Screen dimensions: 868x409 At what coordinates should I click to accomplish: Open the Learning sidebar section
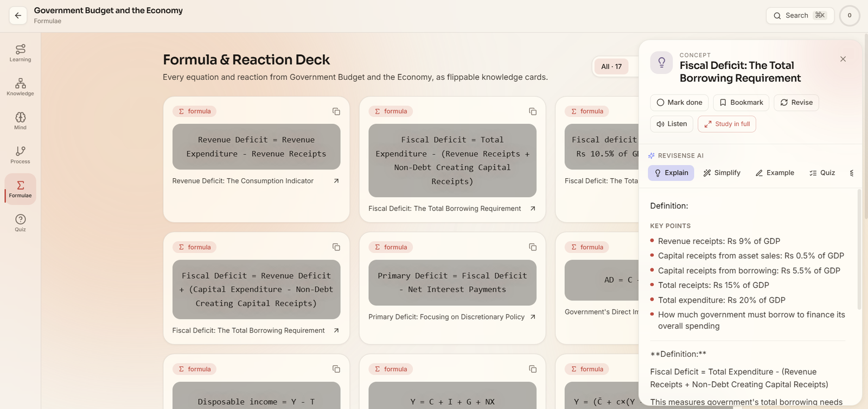coord(20,53)
